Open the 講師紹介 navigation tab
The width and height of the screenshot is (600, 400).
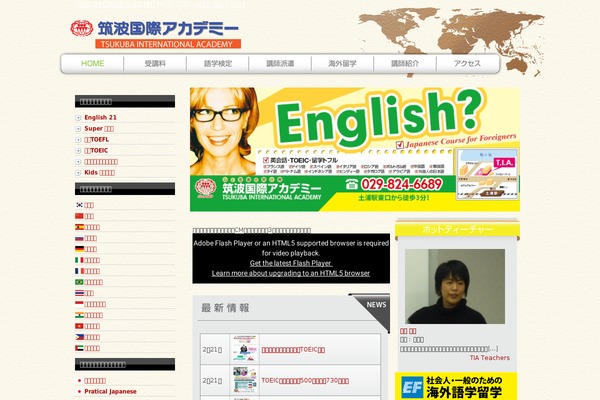click(x=405, y=64)
